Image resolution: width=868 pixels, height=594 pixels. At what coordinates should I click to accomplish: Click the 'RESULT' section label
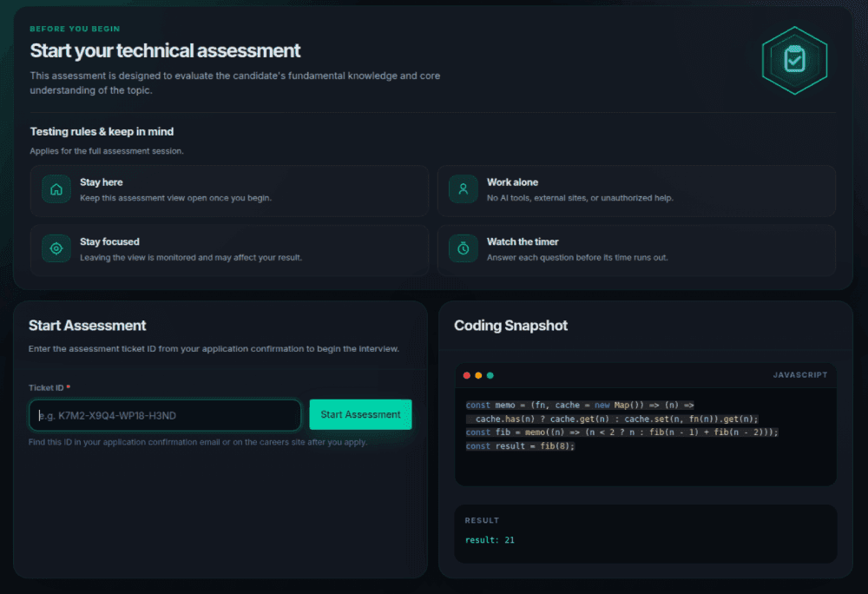click(482, 520)
